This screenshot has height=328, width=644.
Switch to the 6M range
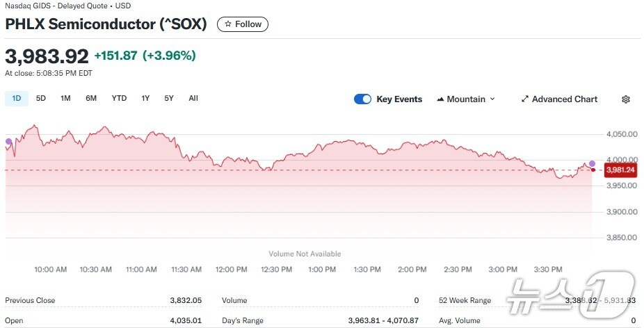91,99
